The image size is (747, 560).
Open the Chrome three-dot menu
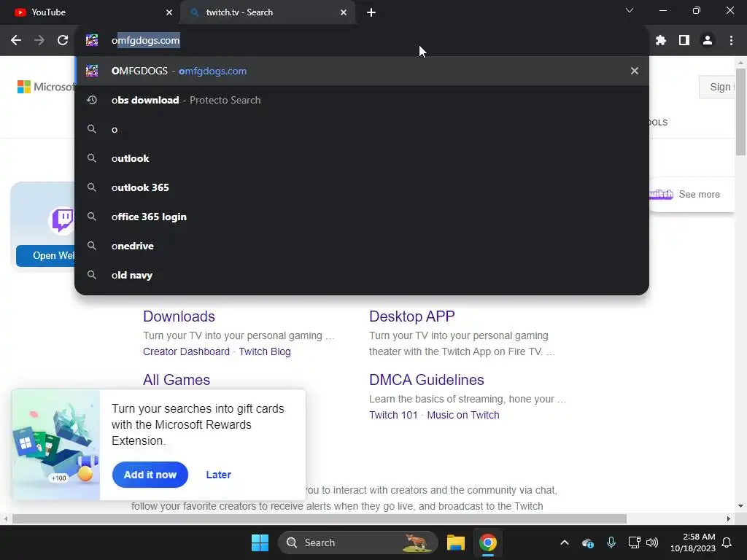click(731, 41)
